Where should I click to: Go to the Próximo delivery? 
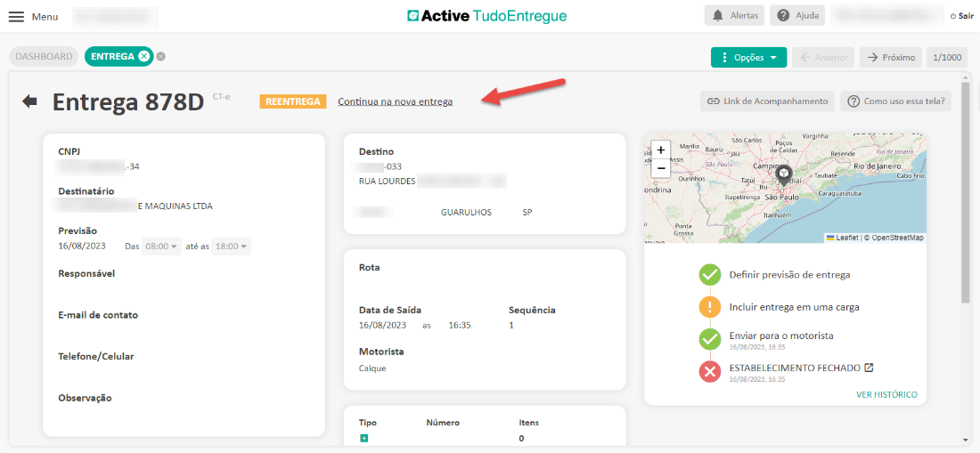[x=891, y=58]
